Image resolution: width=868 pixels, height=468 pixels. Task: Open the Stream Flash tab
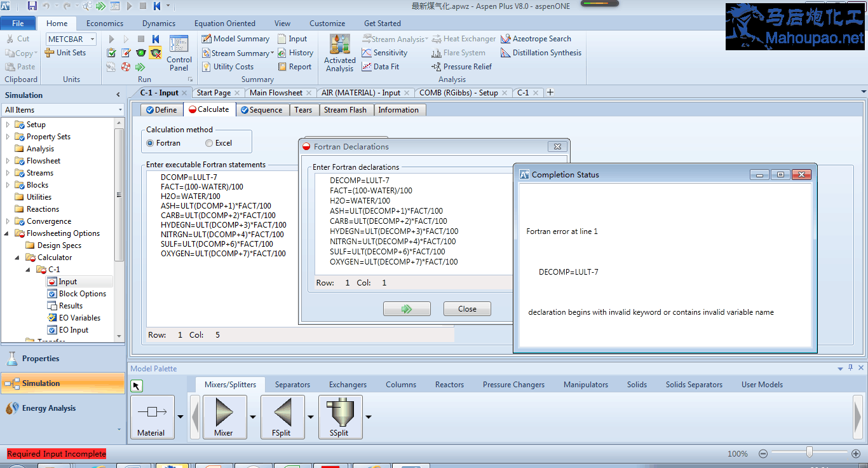click(345, 110)
